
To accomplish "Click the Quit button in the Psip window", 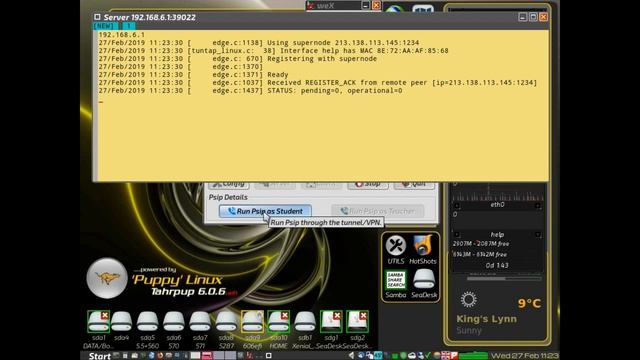I will (x=414, y=184).
